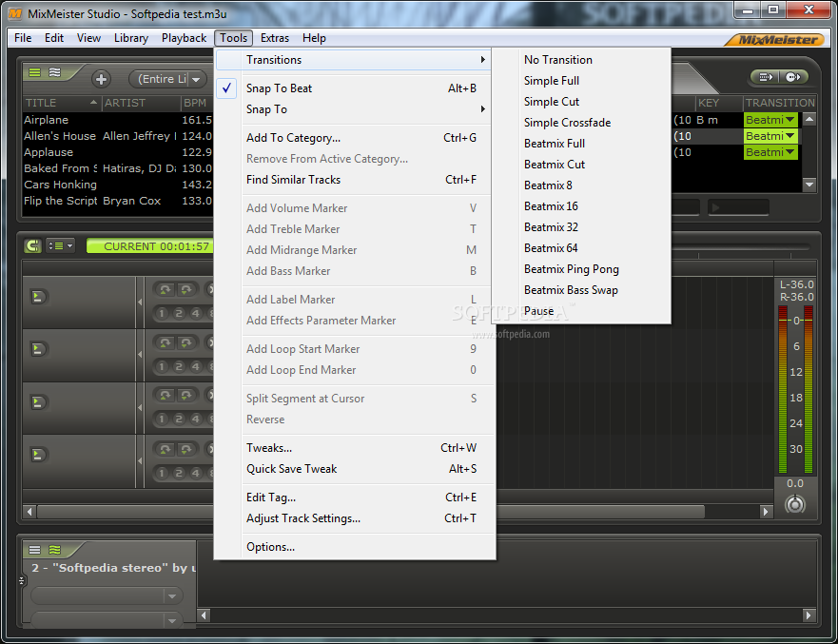
Task: Expand the Snap To submenu
Action: [354, 109]
